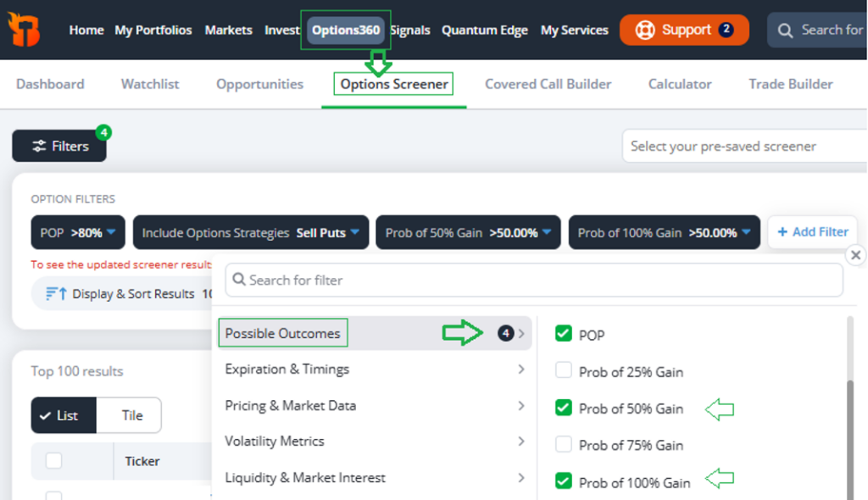Open the Markets menu

pyautogui.click(x=229, y=30)
